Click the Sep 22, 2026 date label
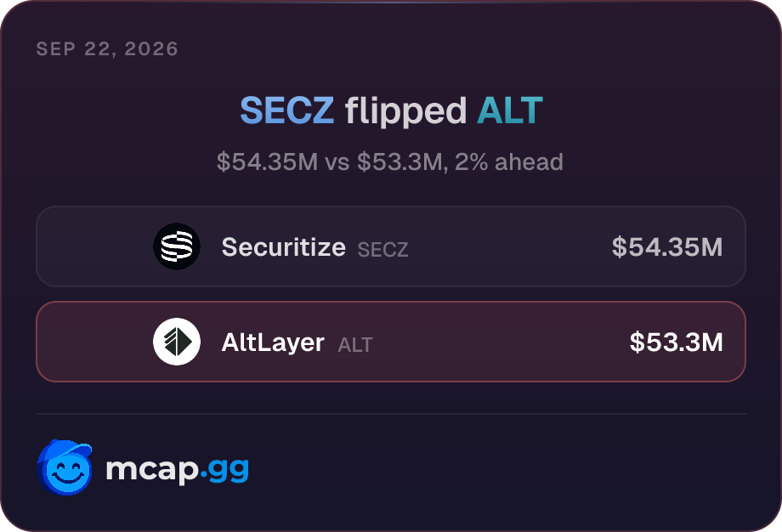Viewport: 782px width, 532px height. 107,48
